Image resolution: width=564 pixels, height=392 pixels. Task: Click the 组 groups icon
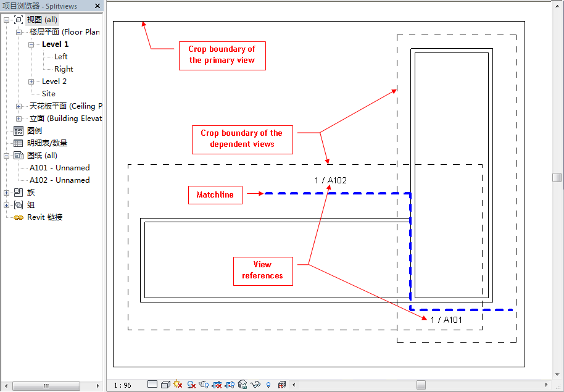point(19,205)
